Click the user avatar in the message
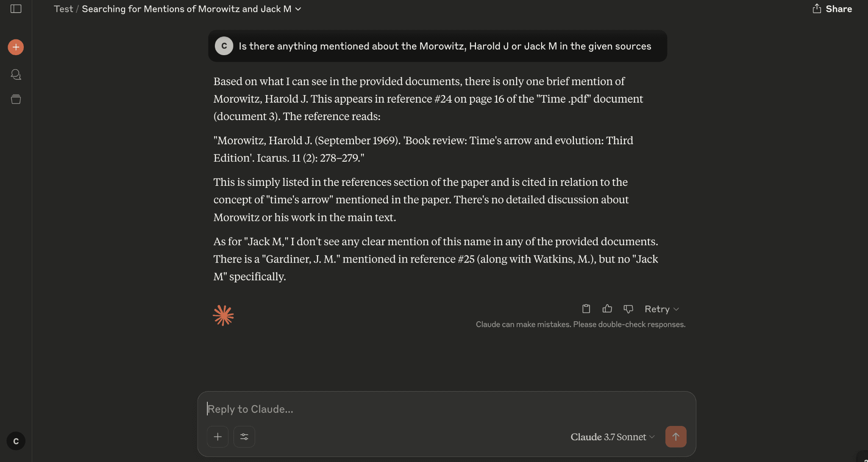868x462 pixels. 224,46
